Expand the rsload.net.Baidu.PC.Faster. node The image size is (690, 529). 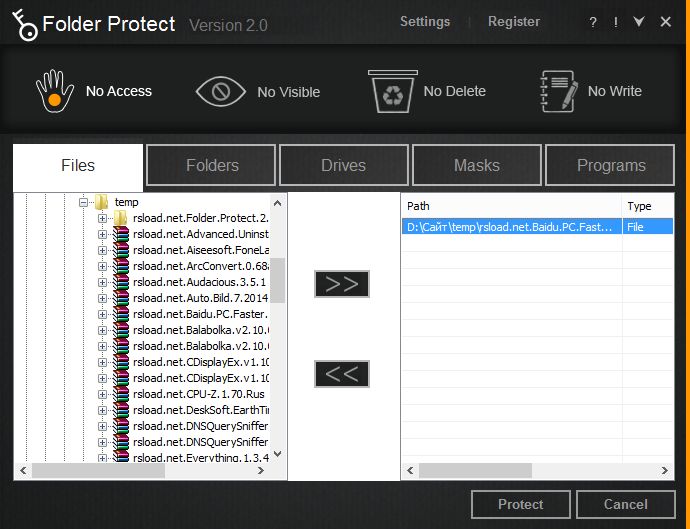(102, 315)
